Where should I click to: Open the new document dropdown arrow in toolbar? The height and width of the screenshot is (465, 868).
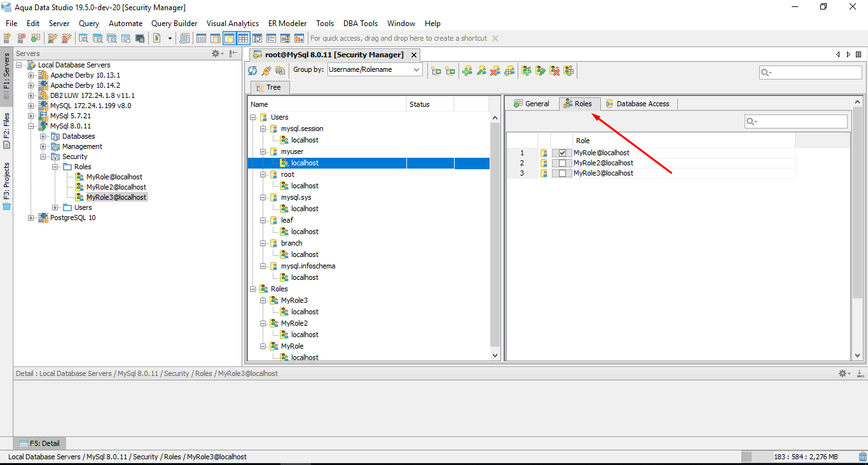tap(170, 38)
